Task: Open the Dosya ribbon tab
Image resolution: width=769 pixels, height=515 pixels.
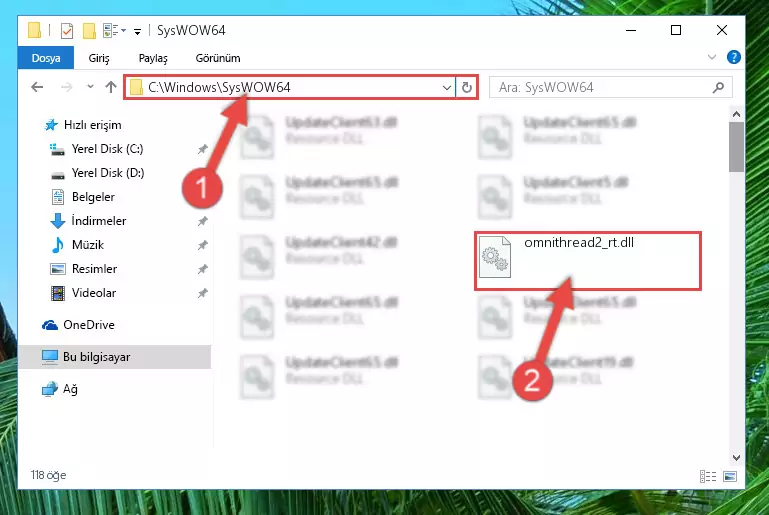Action: pyautogui.click(x=46, y=58)
